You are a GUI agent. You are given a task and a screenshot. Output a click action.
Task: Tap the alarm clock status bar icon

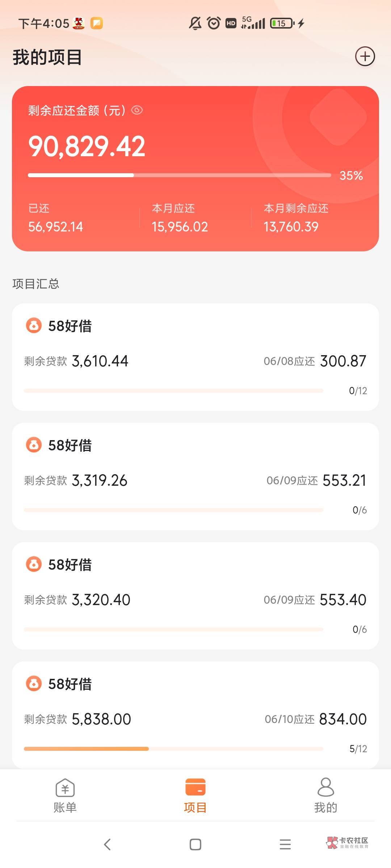click(214, 24)
